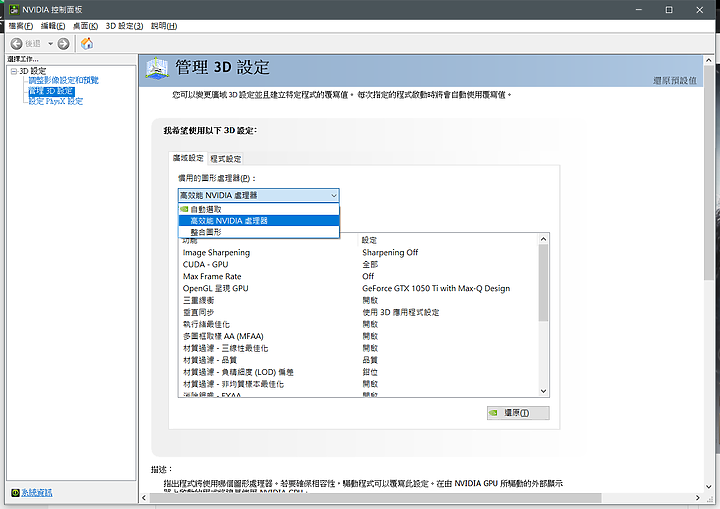Close the preferred graphics processor dropdown

[334, 195]
